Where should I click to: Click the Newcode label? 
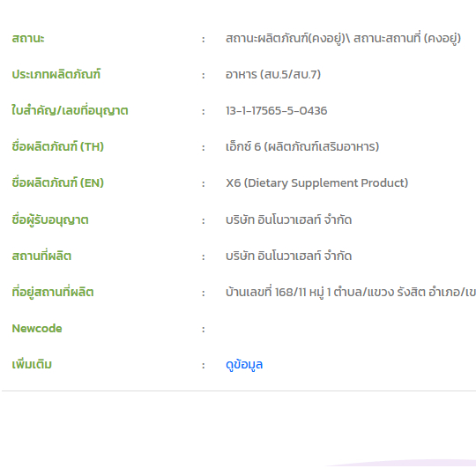[37, 329]
